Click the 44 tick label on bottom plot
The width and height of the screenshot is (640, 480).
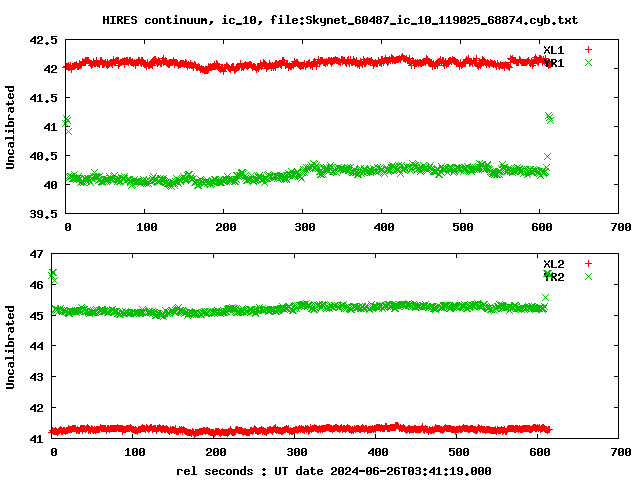click(36, 346)
